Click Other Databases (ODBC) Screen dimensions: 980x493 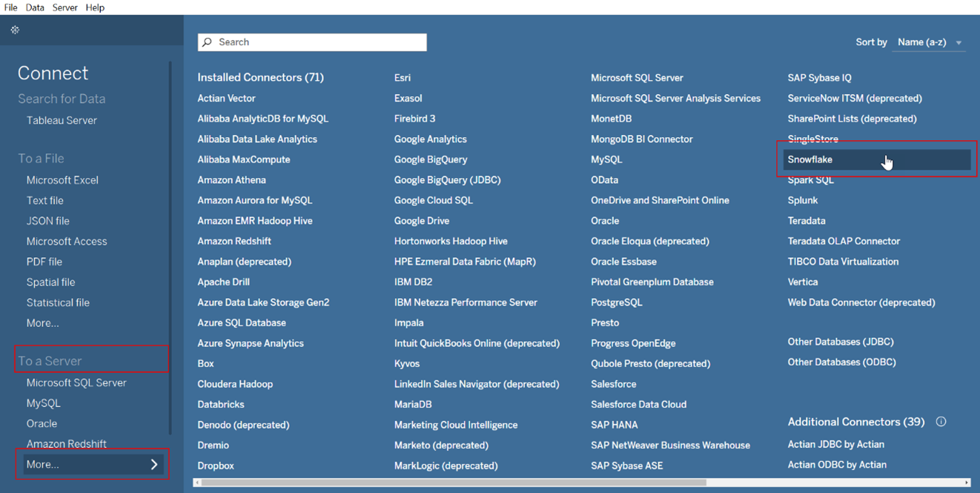tap(841, 363)
